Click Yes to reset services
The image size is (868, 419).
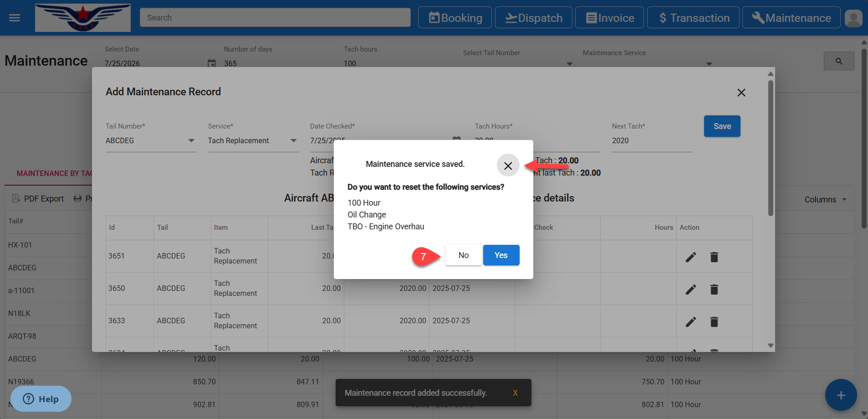(x=500, y=255)
